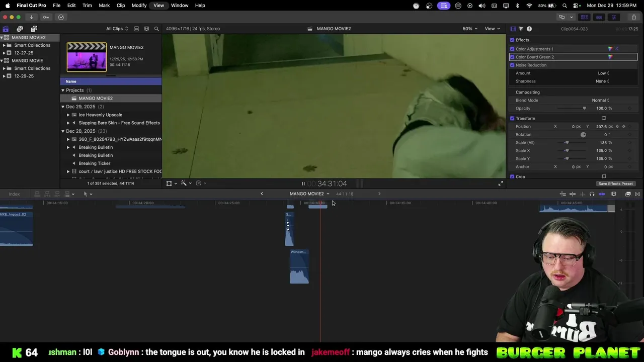This screenshot has width=644, height=362.
Task: Pause playback in the viewer
Action: 303,184
